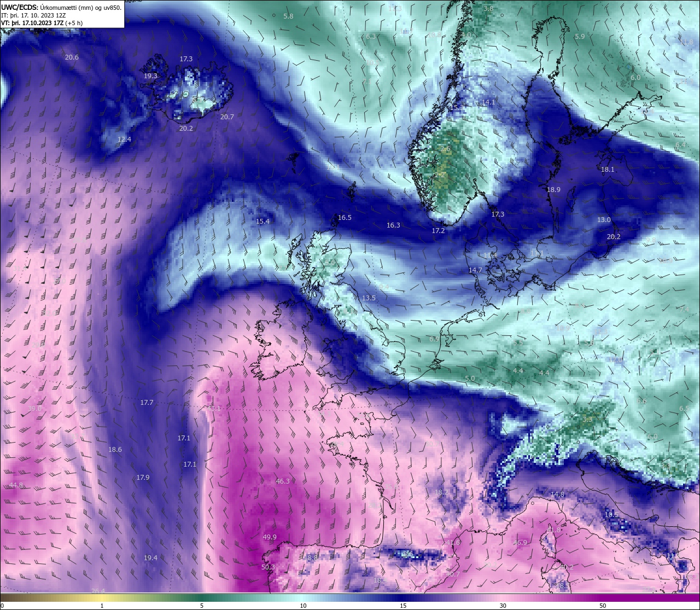
Task: Click the 1 tick label on the color scale
Action: pyautogui.click(x=102, y=606)
